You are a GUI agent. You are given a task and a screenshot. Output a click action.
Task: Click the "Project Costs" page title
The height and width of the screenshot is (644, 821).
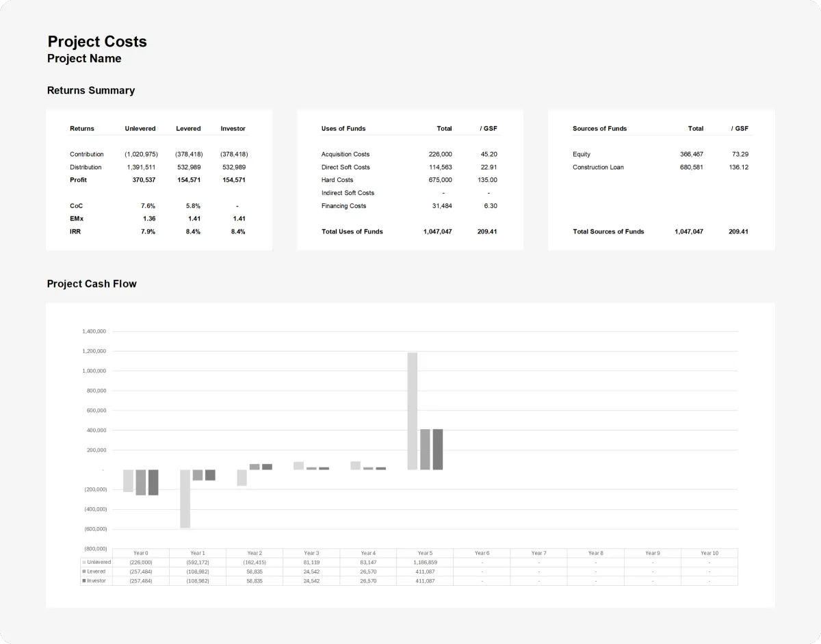click(97, 42)
